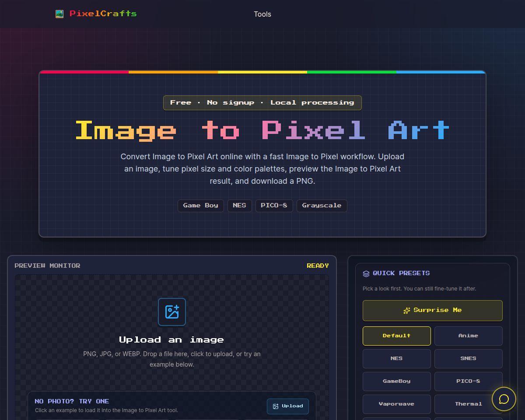The width and height of the screenshot is (525, 420).
Task: Click the Quick Presets layers icon
Action: click(x=366, y=273)
